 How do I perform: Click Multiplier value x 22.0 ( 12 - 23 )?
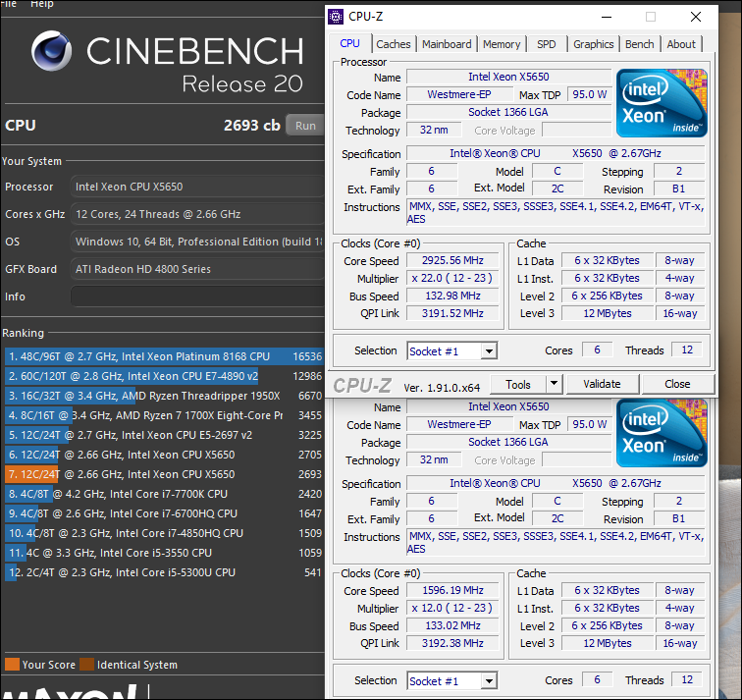click(452, 278)
